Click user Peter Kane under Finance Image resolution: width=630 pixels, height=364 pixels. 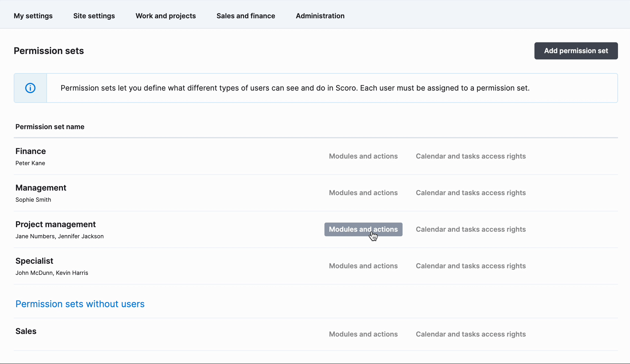30,163
